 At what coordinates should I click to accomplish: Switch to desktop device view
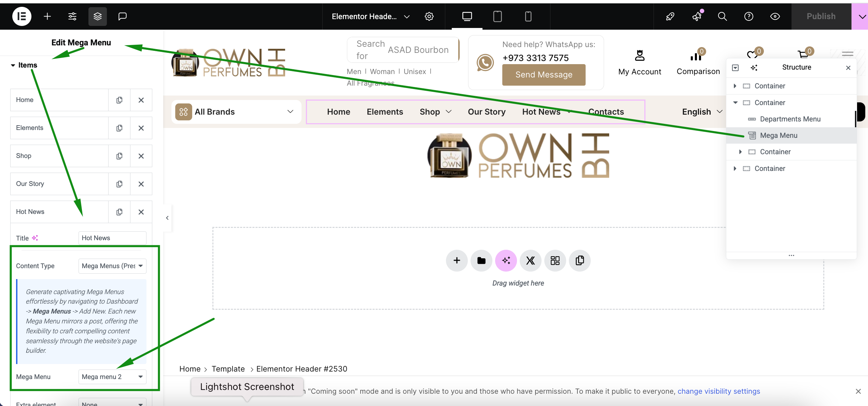click(467, 16)
